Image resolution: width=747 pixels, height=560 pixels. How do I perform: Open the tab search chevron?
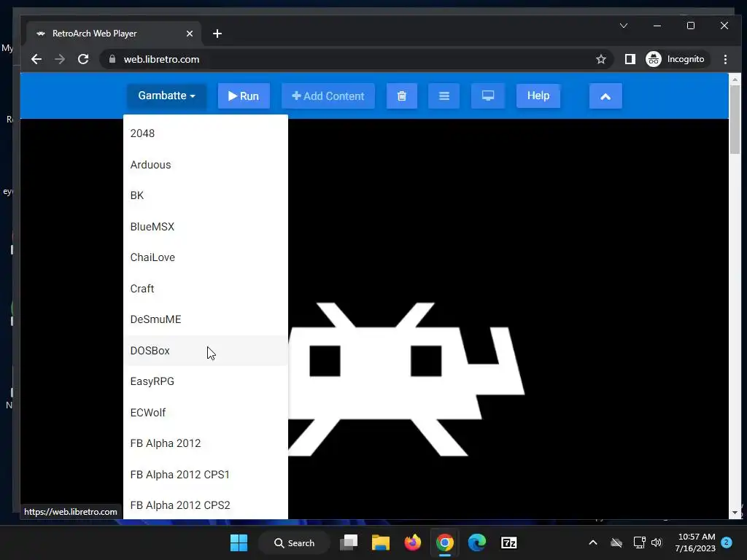(x=624, y=26)
